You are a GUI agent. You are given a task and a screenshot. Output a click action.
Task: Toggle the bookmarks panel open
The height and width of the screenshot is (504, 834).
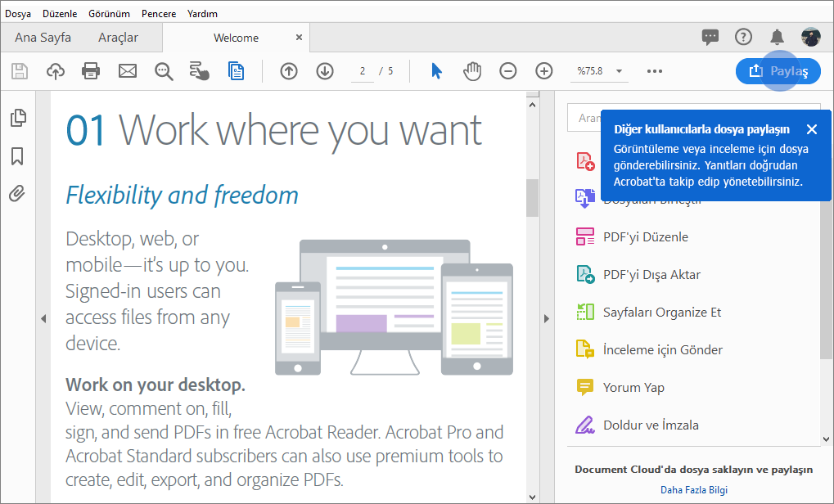17,155
